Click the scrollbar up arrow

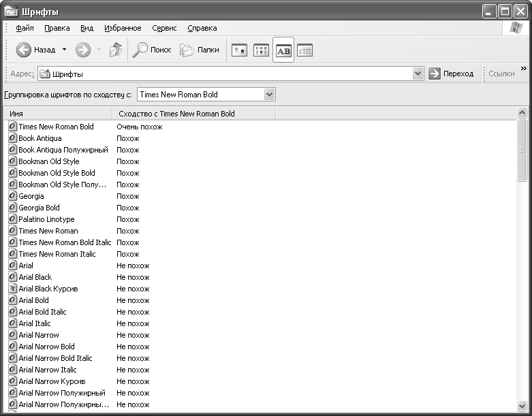coord(522,112)
